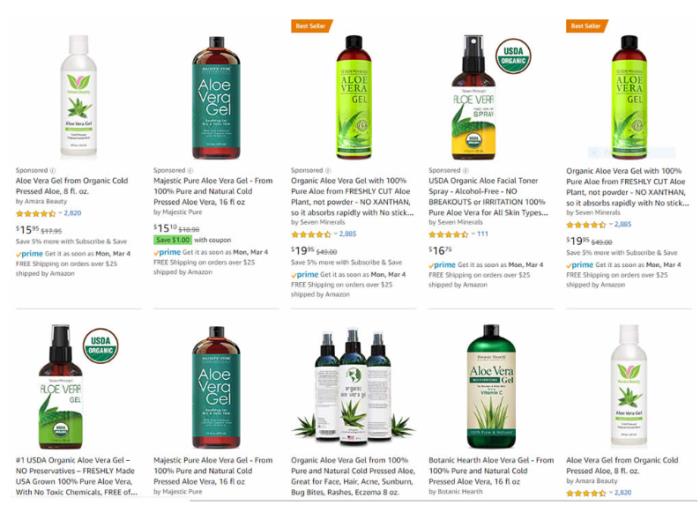This screenshot has height=505, width=700.
Task: Select the Majestic Pure teal bottle image in the top row
Action: click(216, 97)
